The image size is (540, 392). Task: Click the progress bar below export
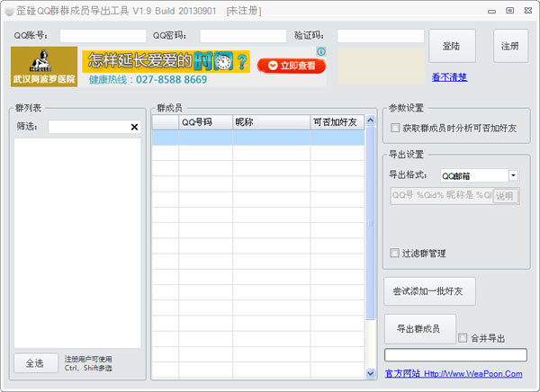tap(455, 355)
